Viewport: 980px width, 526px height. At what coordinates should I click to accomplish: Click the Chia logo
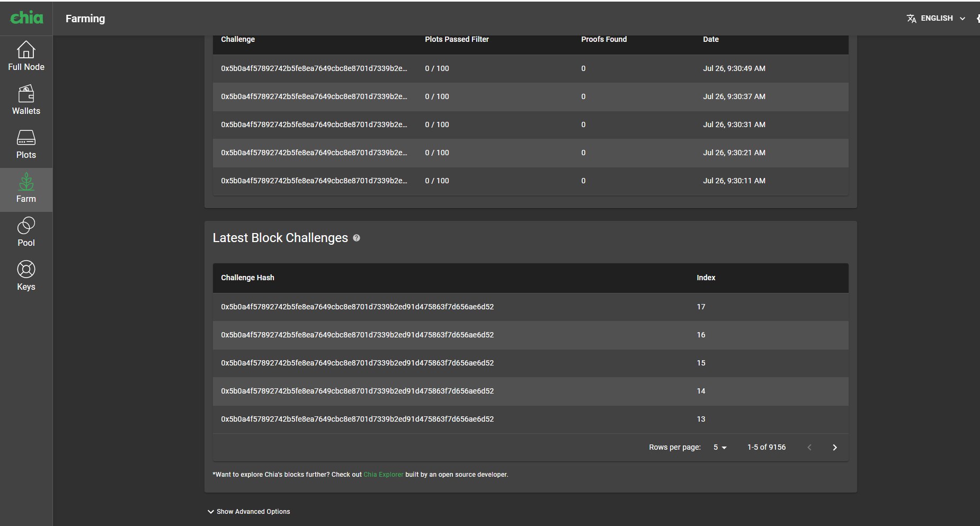(26, 18)
